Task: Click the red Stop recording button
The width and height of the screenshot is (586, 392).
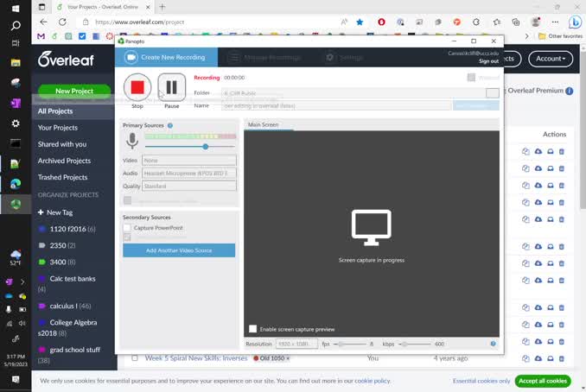Action: tap(137, 87)
